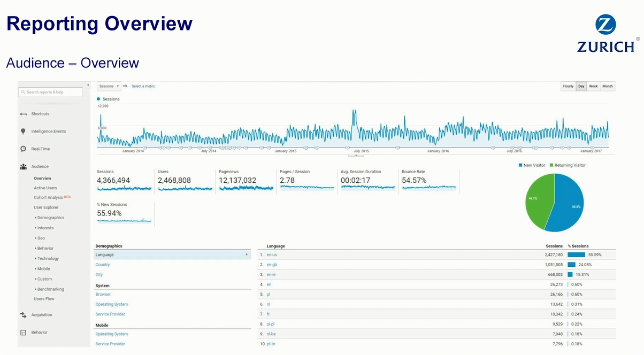The height and width of the screenshot is (355, 644).
Task: Click the Behavior section icon
Action: click(23, 333)
